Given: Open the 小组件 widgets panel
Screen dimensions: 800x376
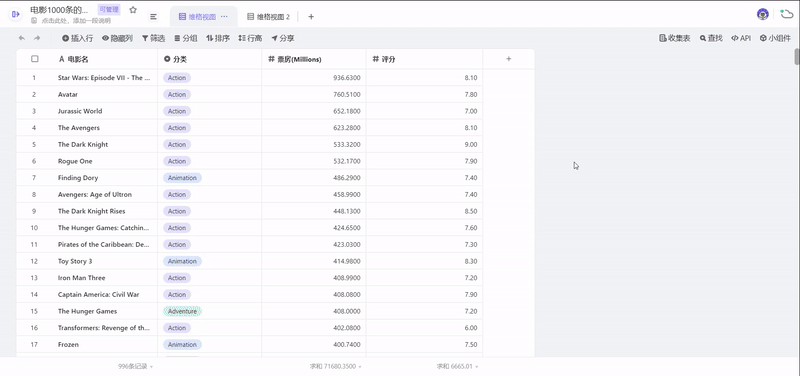Looking at the screenshot, I should pyautogui.click(x=775, y=38).
